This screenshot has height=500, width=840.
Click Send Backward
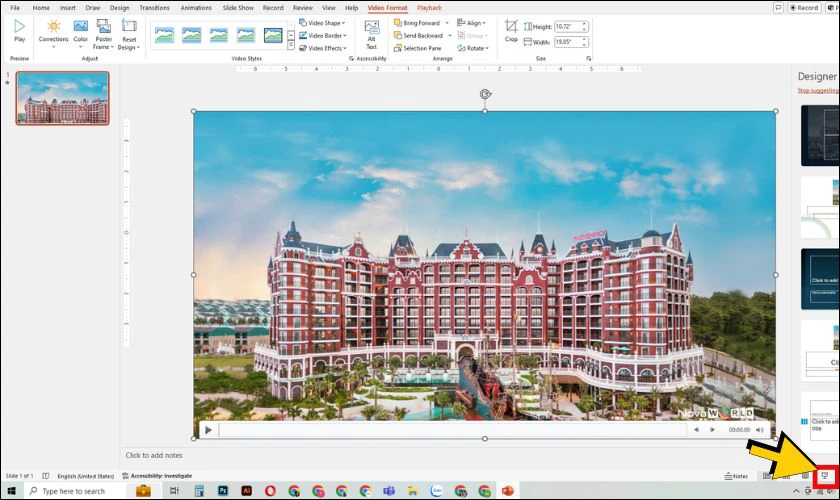pos(418,35)
